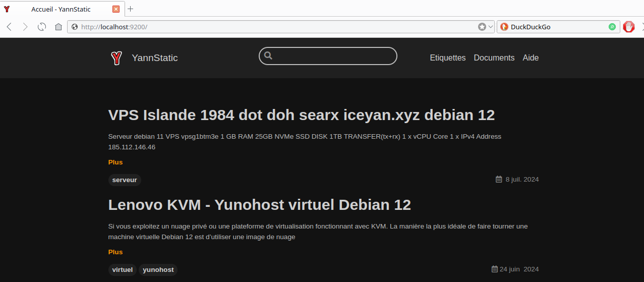Click Plus under the Lenovo KVM article
Screen dimensions: 644x282
(x=115, y=252)
